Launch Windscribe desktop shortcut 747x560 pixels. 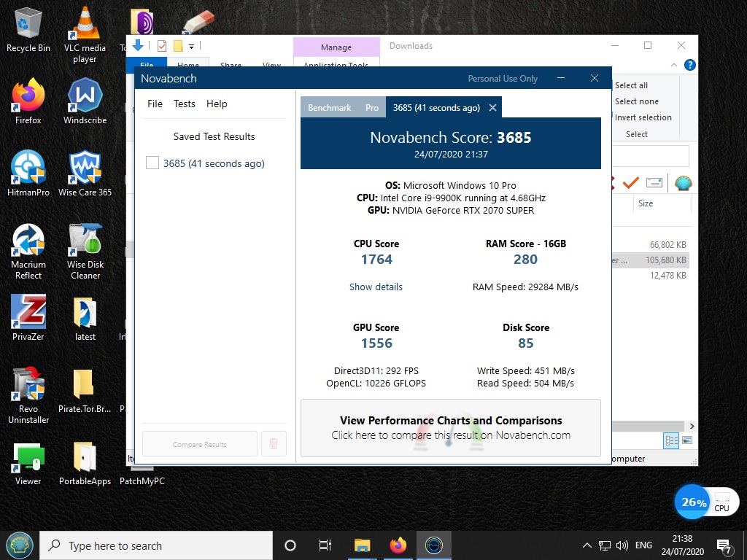(85, 102)
